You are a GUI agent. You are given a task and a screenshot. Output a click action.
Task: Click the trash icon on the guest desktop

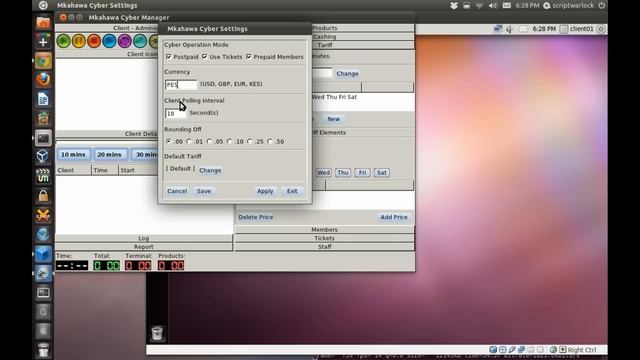click(x=157, y=333)
